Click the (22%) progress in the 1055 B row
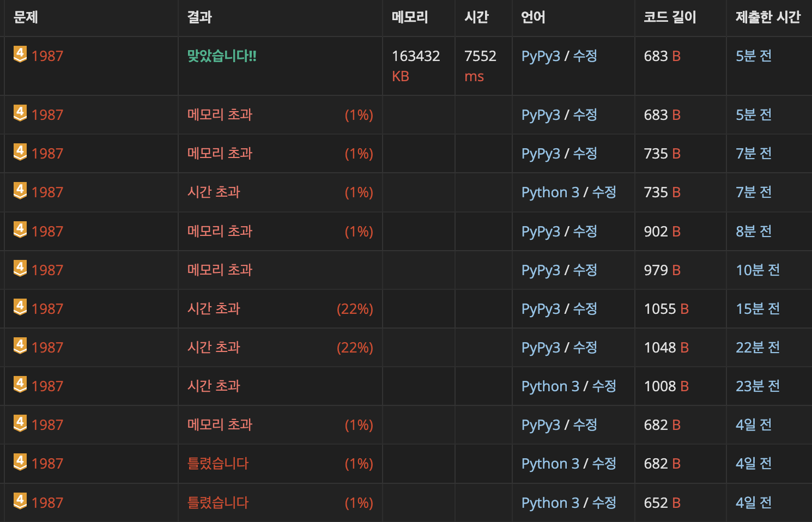The image size is (812, 522). tap(355, 309)
